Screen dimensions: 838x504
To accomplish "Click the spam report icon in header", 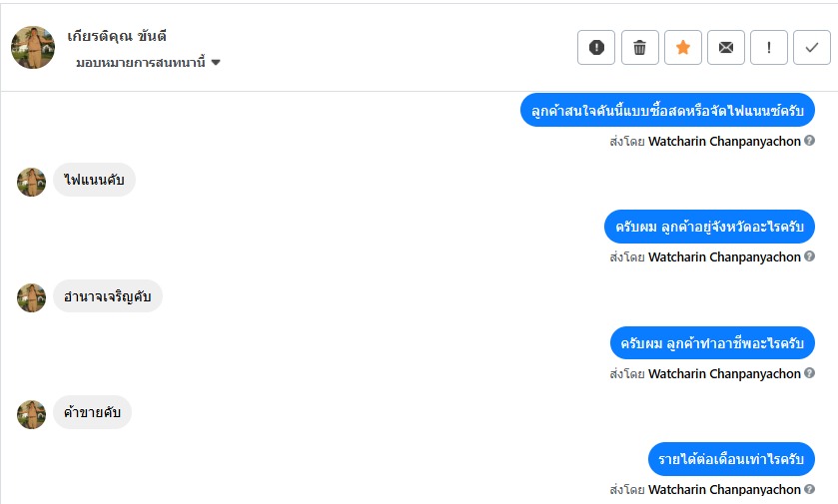I will pos(596,47).
